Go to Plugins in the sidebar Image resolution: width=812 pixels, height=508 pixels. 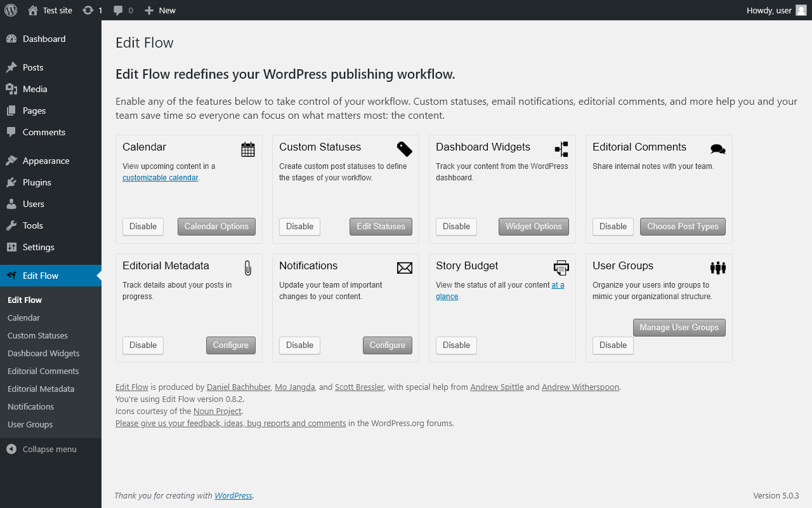tap(51, 182)
